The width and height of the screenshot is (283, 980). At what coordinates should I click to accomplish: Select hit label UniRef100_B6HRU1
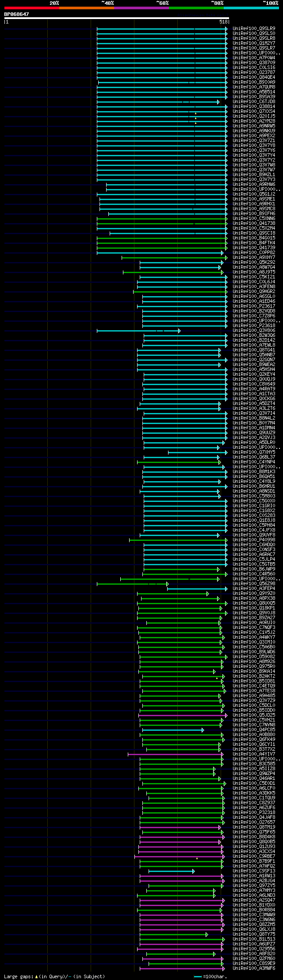click(x=254, y=486)
